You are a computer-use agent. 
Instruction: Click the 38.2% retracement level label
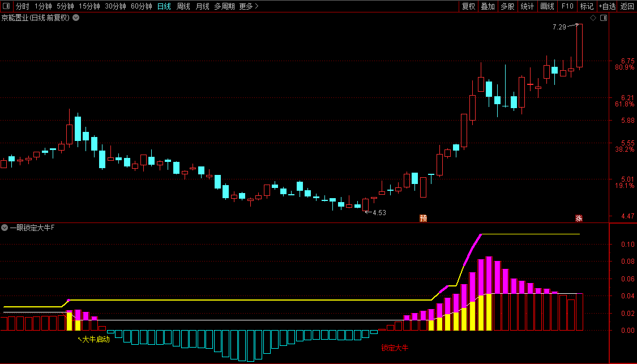625,149
